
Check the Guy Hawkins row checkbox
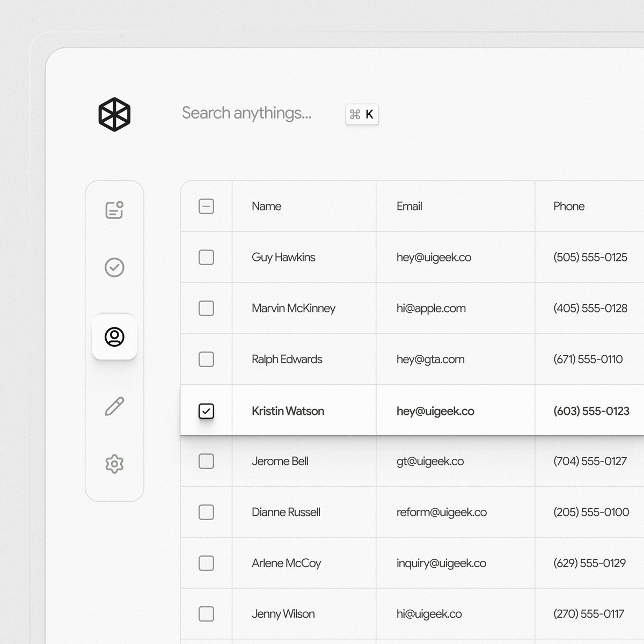point(206,257)
